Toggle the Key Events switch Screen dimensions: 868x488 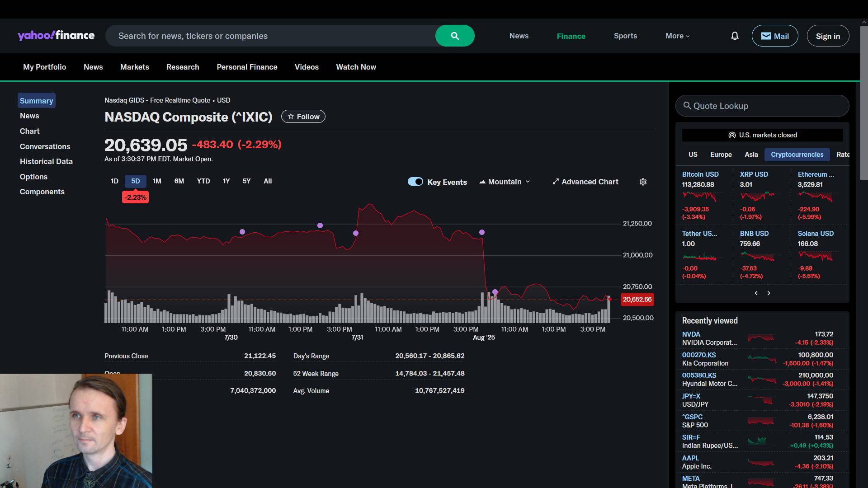(415, 182)
